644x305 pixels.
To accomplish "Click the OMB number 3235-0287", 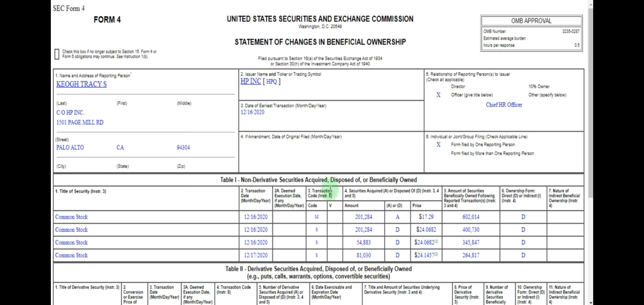I will click(571, 31).
